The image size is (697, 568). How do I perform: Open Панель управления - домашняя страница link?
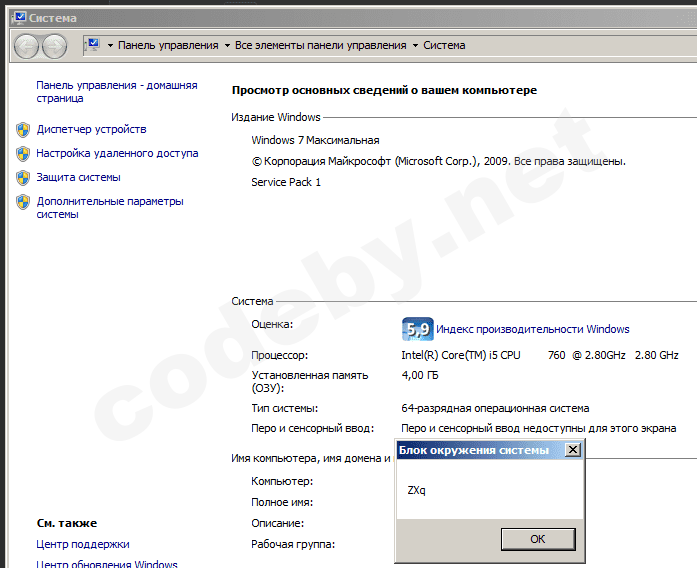pos(117,92)
